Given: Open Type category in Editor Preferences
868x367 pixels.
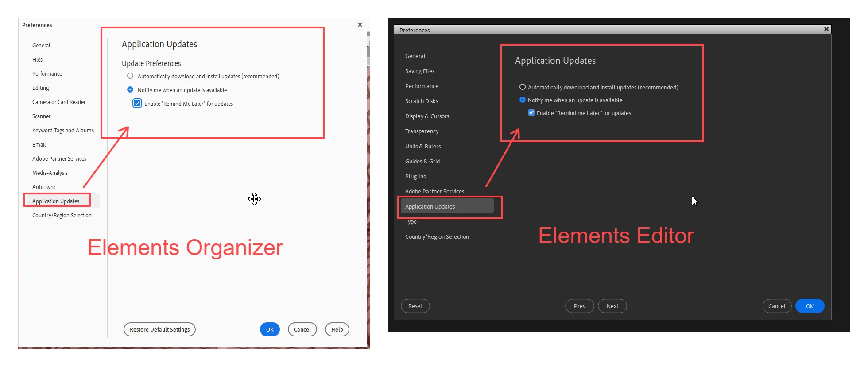Looking at the screenshot, I should (x=411, y=221).
